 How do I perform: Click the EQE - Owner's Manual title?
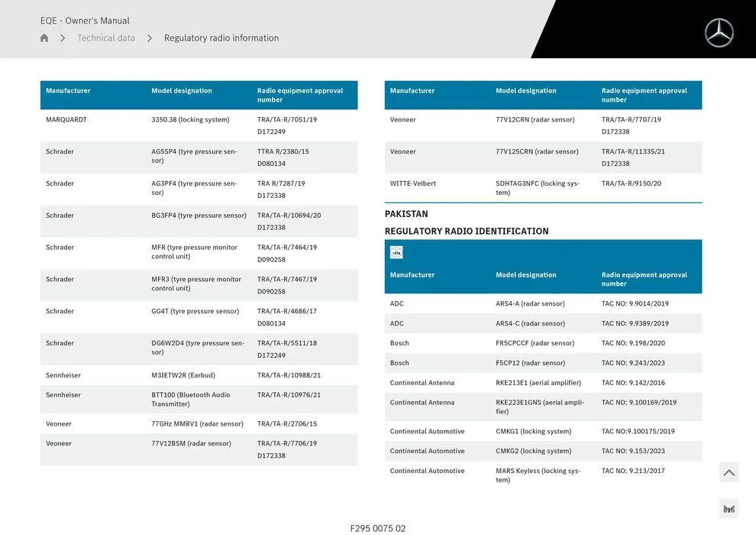[85, 21]
